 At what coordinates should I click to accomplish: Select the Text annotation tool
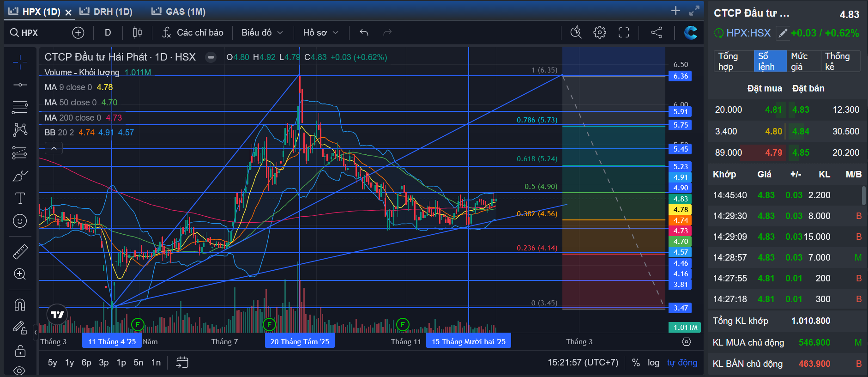point(20,198)
